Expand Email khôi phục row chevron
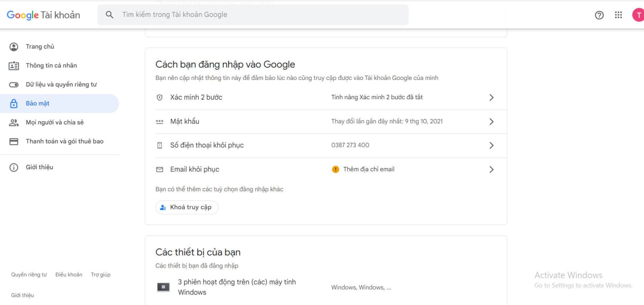 (x=491, y=170)
